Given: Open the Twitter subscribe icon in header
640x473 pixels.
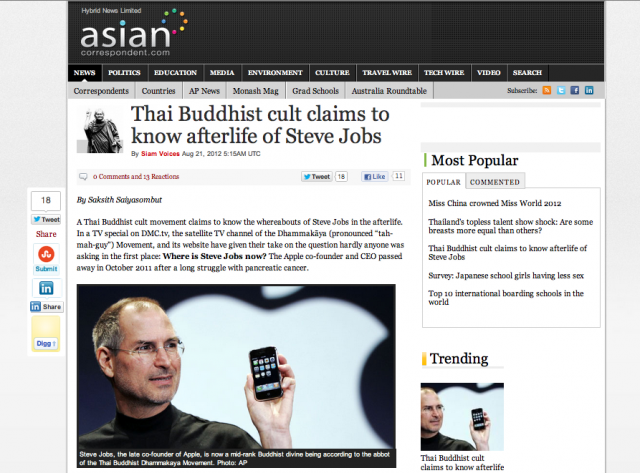Looking at the screenshot, I should (x=561, y=90).
